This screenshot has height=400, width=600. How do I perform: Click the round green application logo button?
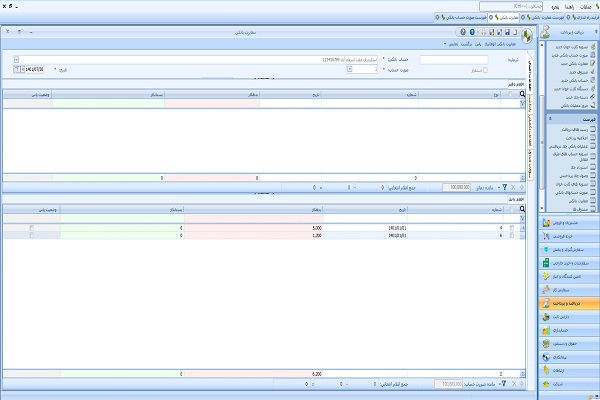(x=527, y=35)
